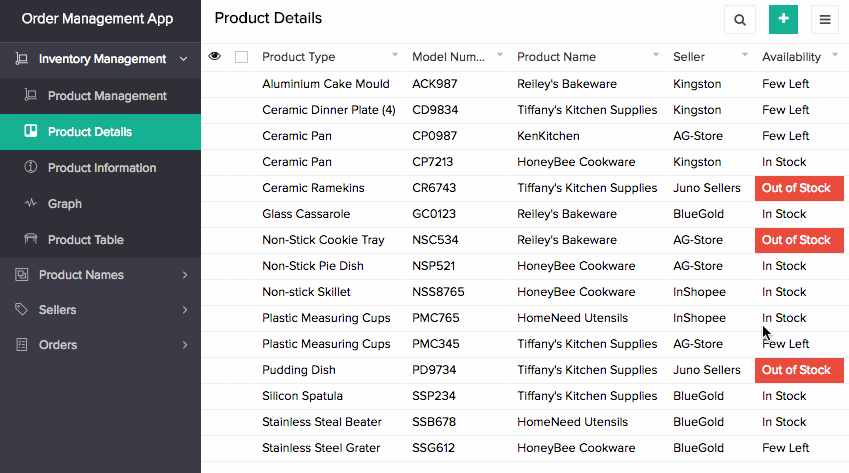849x473 pixels.
Task: Toggle the eye column visibility icon
Action: point(214,57)
